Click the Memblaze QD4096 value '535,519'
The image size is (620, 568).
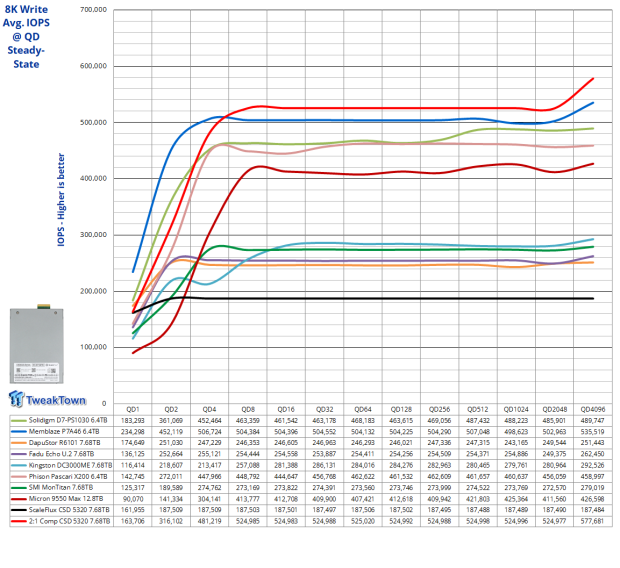pyautogui.click(x=593, y=432)
